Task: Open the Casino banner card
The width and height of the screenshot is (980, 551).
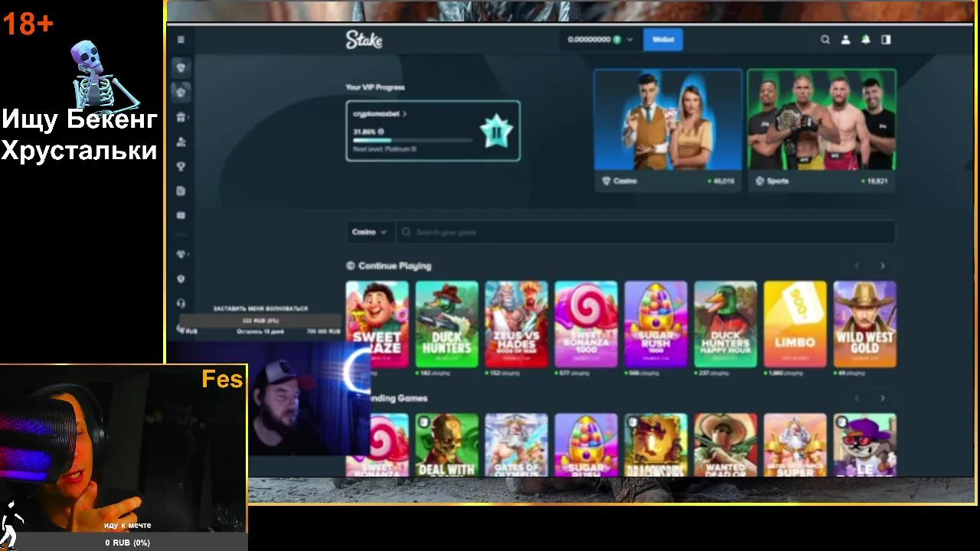Action: pyautogui.click(x=668, y=130)
